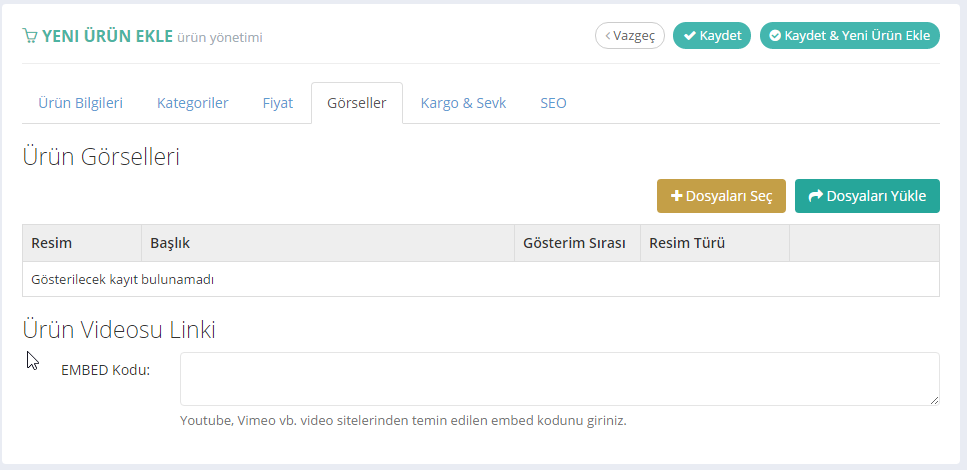Viewport: 967px width, 470px height.
Task: Click the shopping cart icon beside the title
Action: point(30,36)
